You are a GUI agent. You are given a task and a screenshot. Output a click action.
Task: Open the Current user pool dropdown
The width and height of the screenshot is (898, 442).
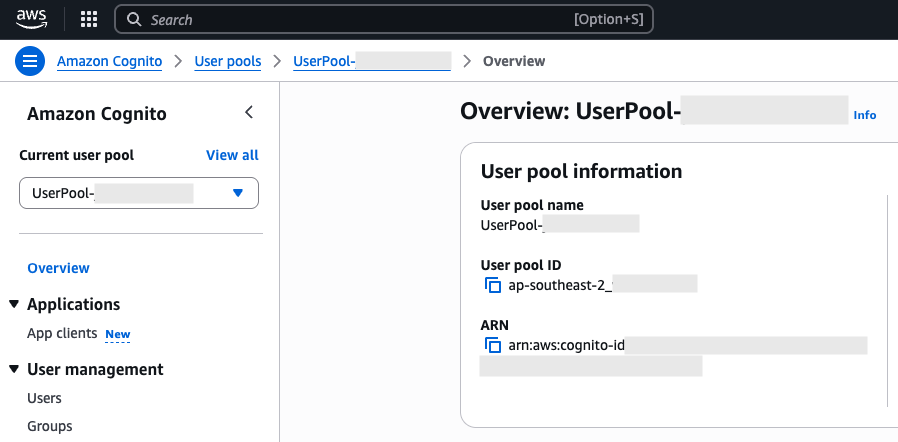point(139,193)
